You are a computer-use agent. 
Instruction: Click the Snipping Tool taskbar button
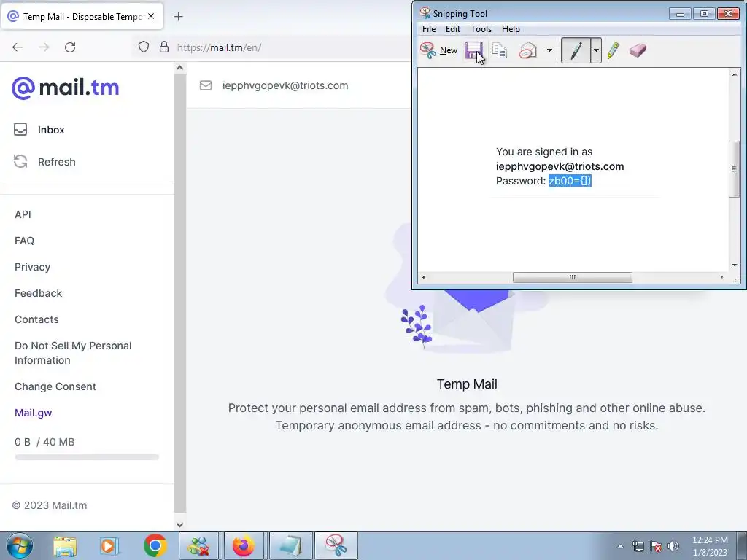tap(336, 545)
